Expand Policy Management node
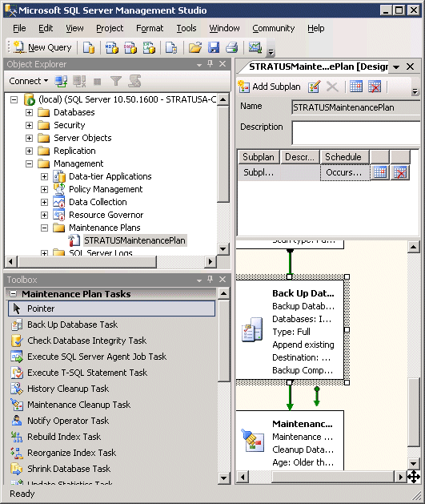Image resolution: width=425 pixels, height=504 pixels. [44, 190]
